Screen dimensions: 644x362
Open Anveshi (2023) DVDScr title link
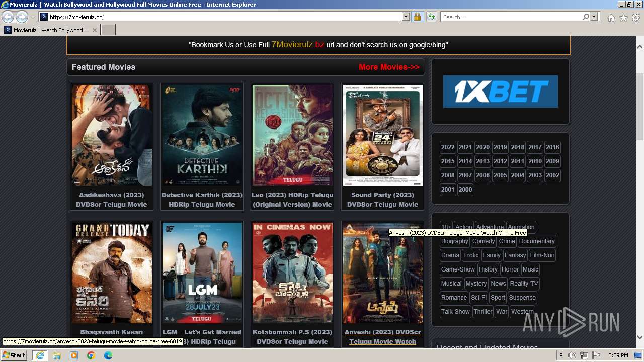point(382,337)
